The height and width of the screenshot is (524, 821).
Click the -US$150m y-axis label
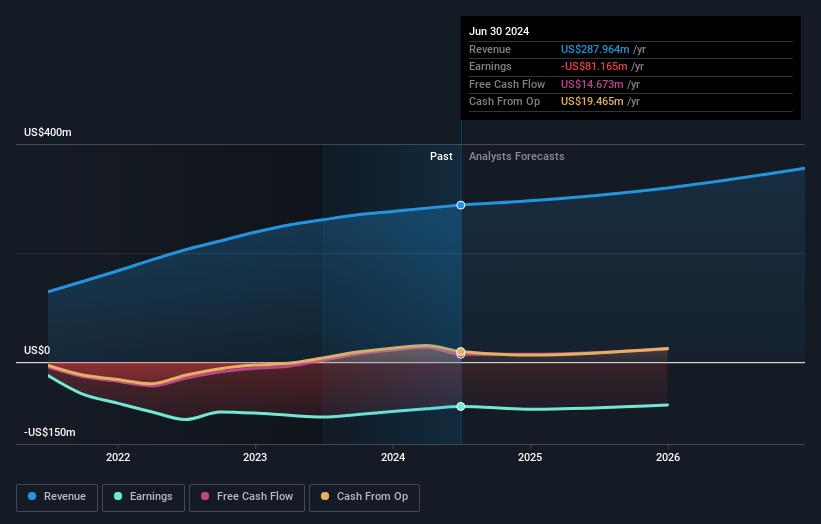50,432
